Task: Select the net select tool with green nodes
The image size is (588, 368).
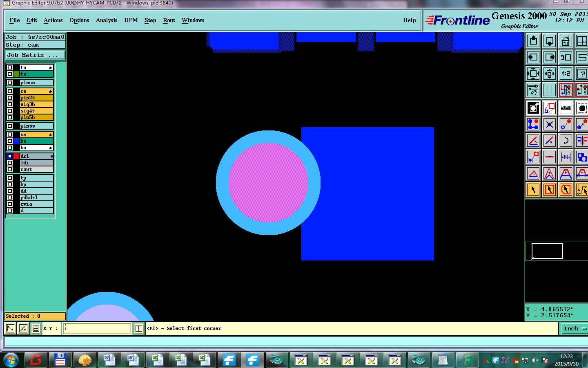Action: click(581, 190)
